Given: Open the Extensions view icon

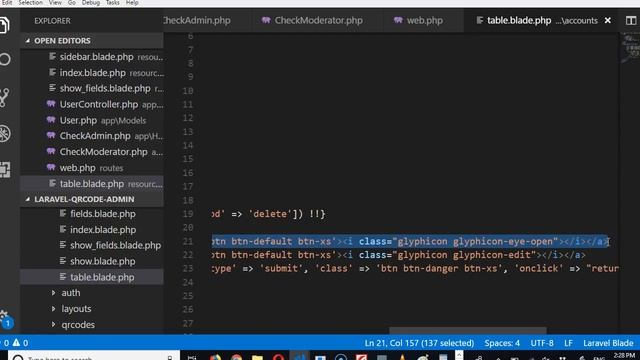Looking at the screenshot, I should 5,169.
